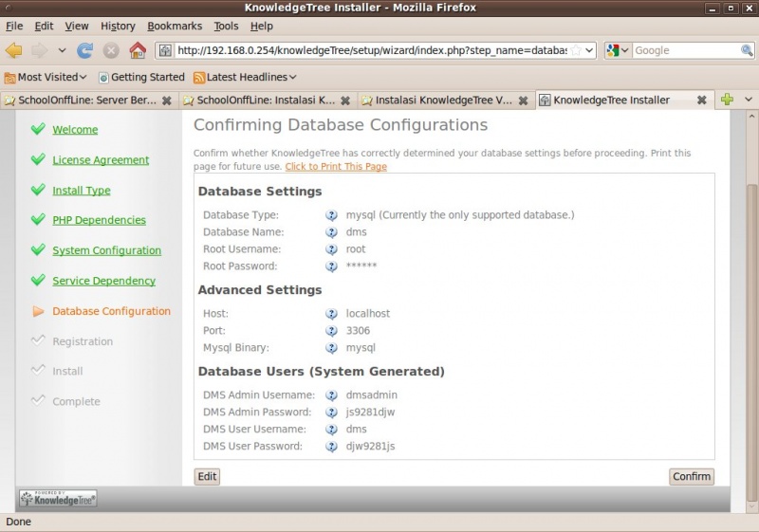Click the bookmark star in URL bar
759x532 pixels.
tap(576, 50)
